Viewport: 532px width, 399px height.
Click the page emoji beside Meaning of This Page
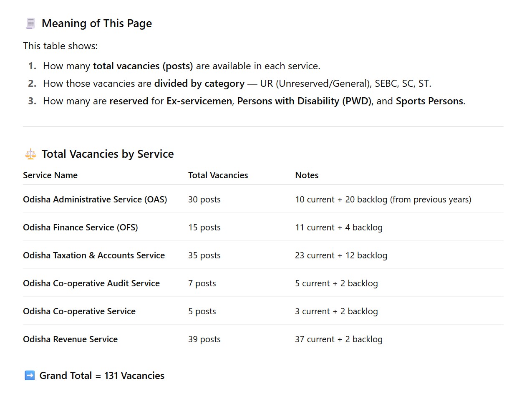(x=30, y=24)
